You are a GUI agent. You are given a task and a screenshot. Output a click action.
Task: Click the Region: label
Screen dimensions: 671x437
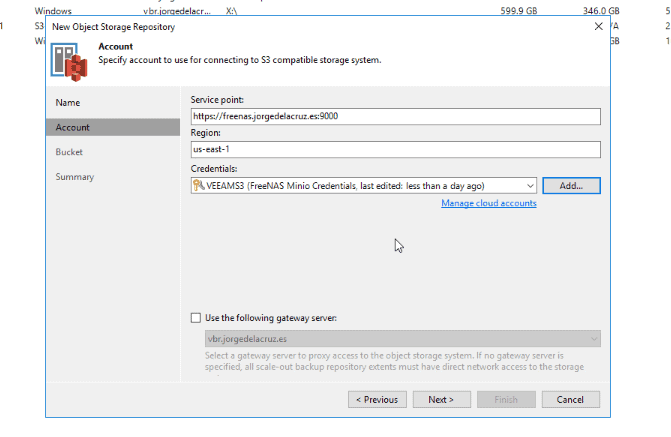pos(206,133)
